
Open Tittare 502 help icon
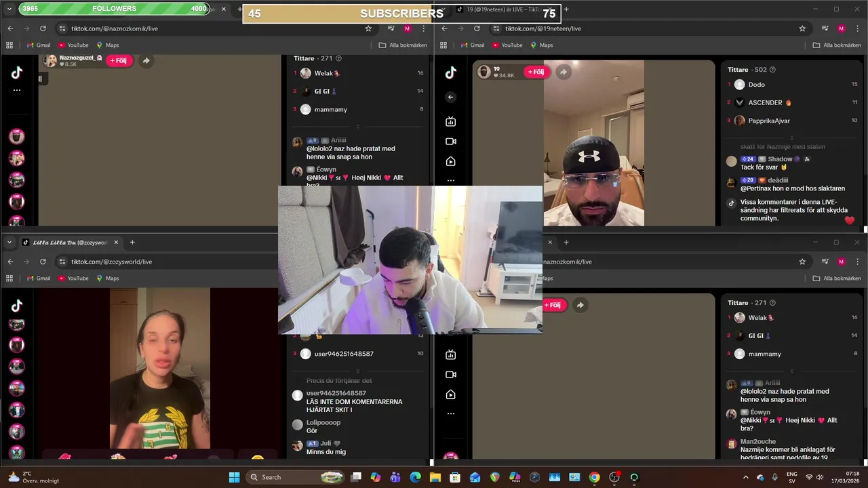(772, 70)
